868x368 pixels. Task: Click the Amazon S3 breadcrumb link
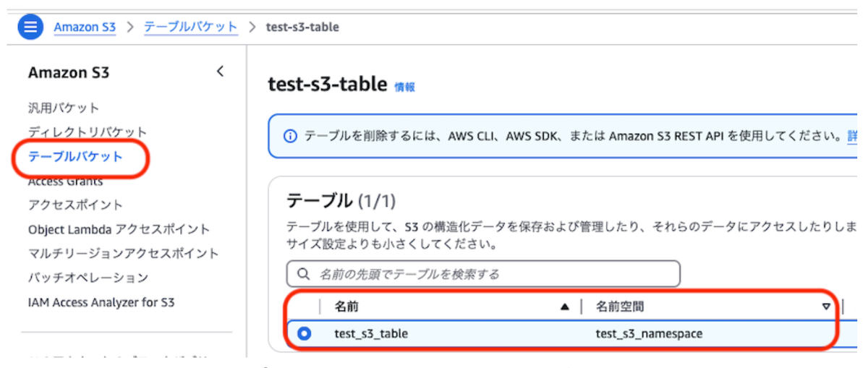[x=85, y=27]
